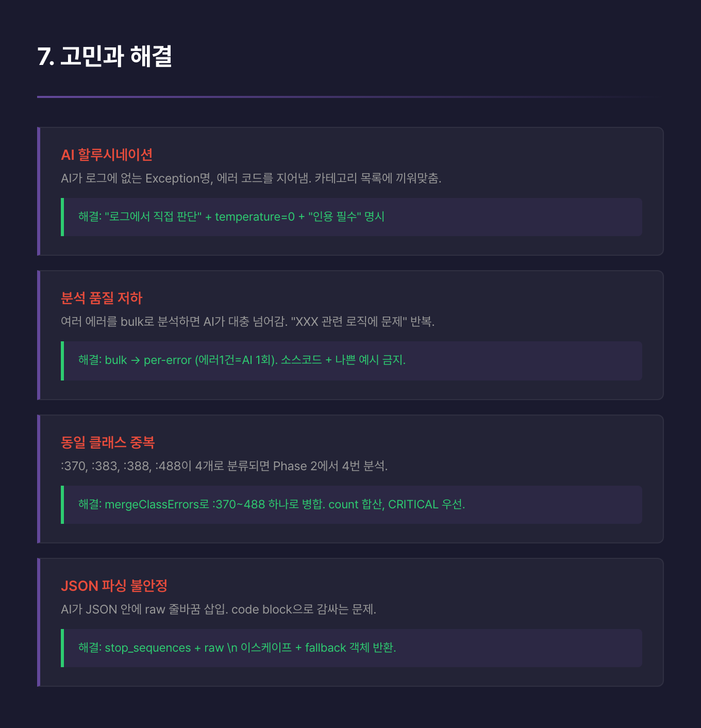Click the solution box containing 'temperature=0'
This screenshot has height=728, width=701.
352,217
